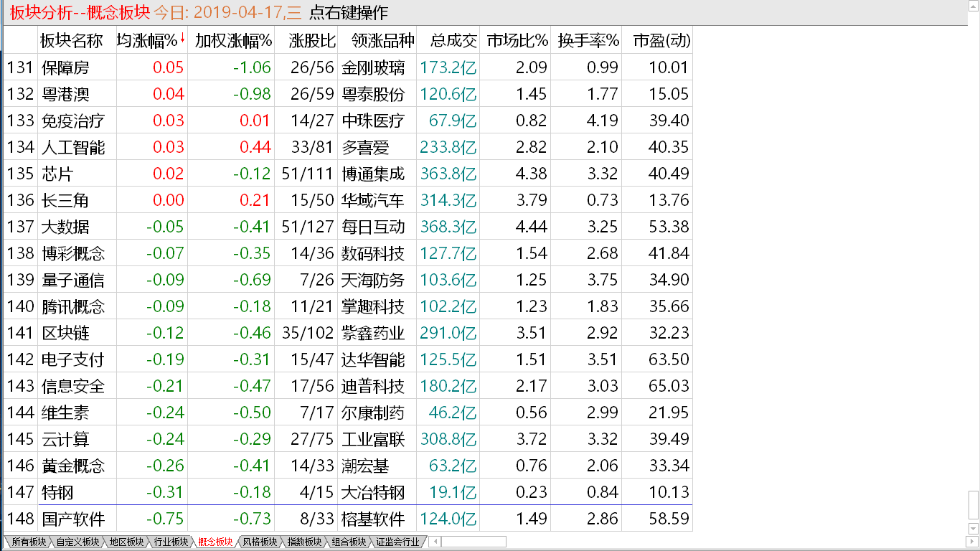Sort by 市场比% column header
This screenshot has height=551, width=980.
[x=516, y=40]
